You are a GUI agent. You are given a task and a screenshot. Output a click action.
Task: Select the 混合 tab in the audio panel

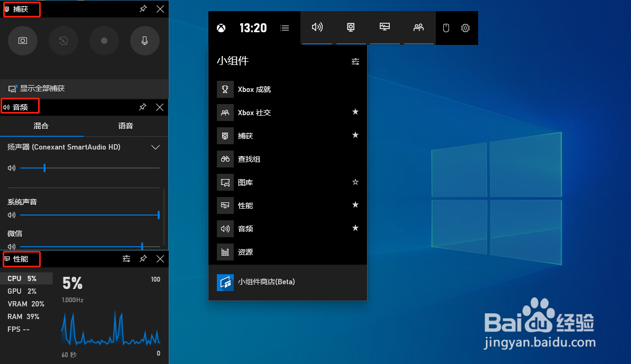(42, 126)
